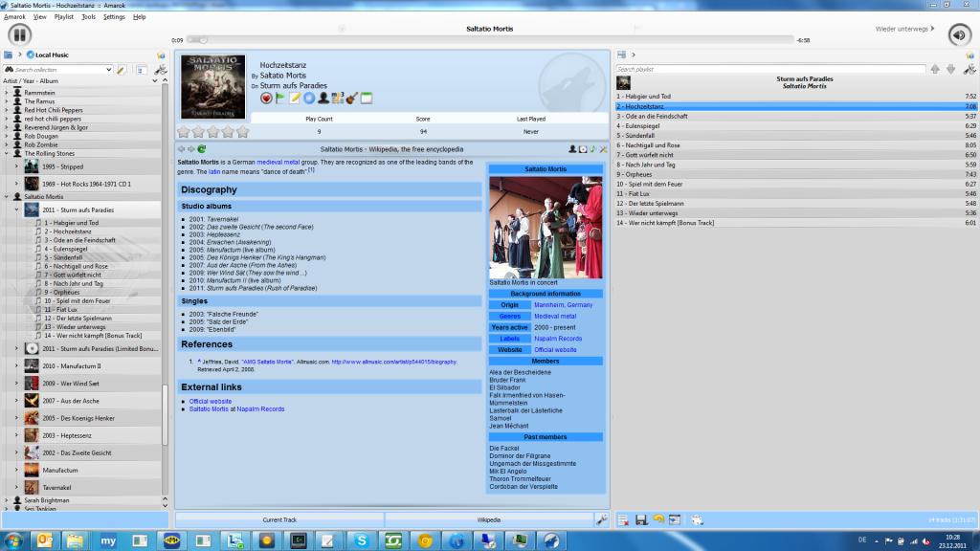Viewport: 980px width, 551px height.
Task: Click the mp3 file icon in the current track applet
Action: tap(338, 99)
